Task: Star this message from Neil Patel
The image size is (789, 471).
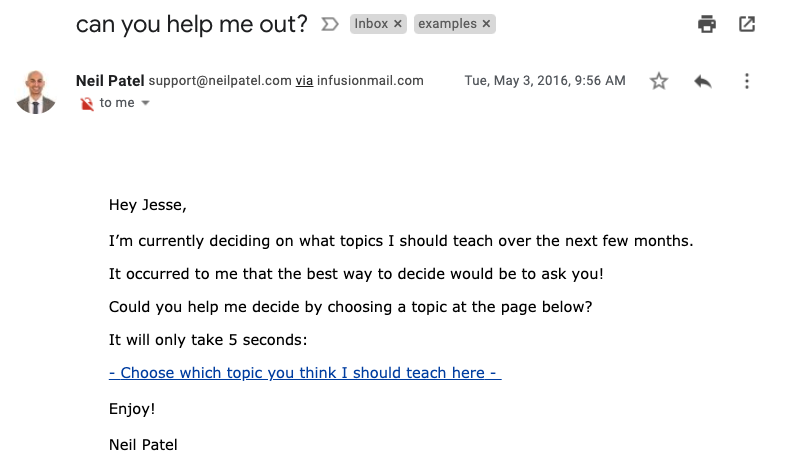Action: click(x=658, y=82)
